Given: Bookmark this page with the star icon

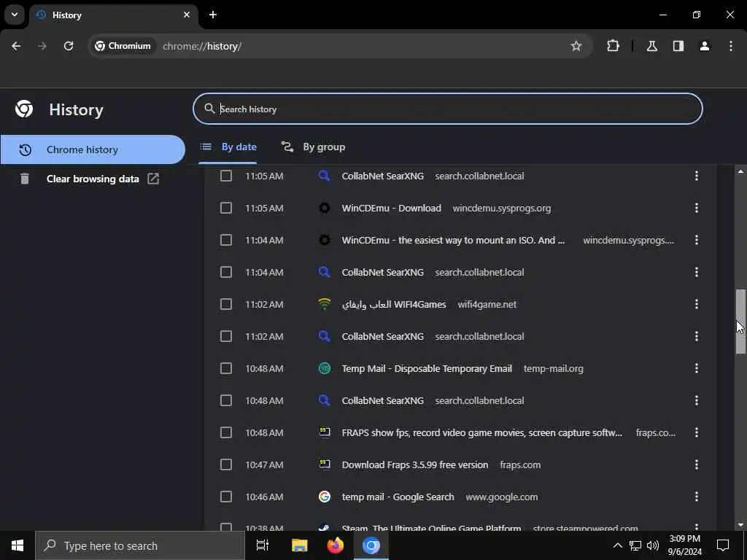Looking at the screenshot, I should [x=576, y=46].
